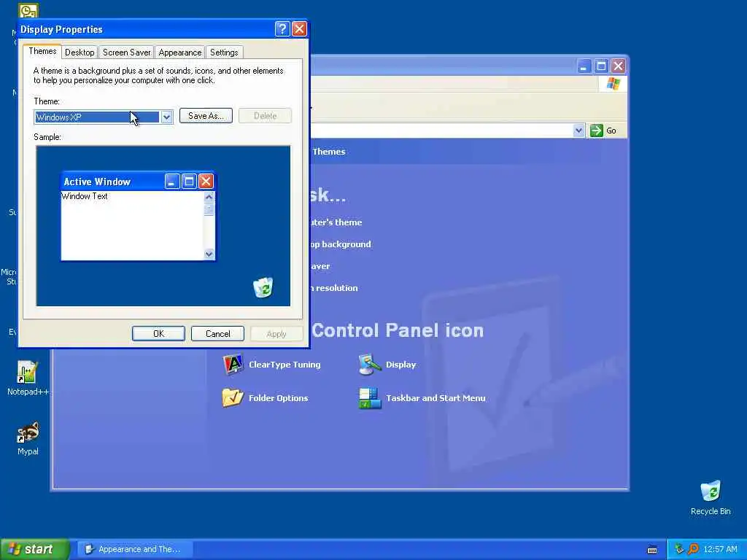The width and height of the screenshot is (747, 560).
Task: Minimize the Appearance and Themes window
Action: [x=584, y=66]
